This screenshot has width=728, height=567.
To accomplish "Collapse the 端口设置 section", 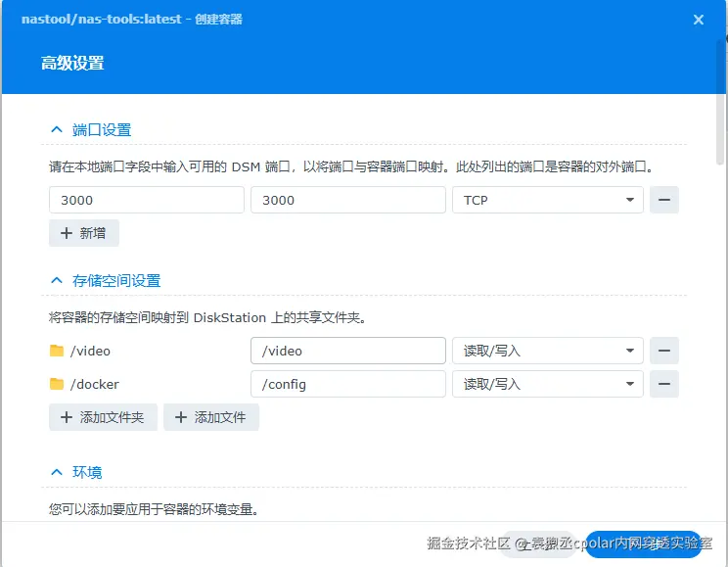I will (x=57, y=129).
